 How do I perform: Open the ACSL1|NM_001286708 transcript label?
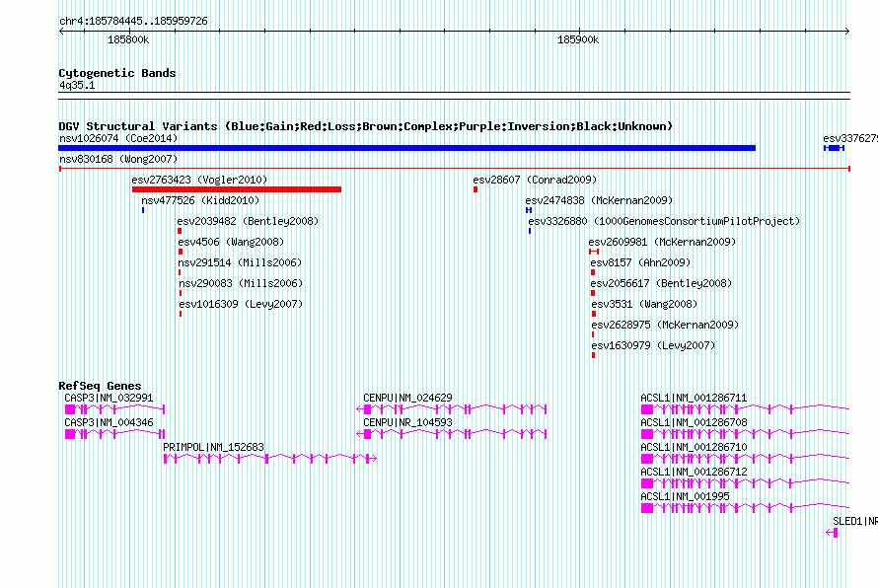pos(694,422)
